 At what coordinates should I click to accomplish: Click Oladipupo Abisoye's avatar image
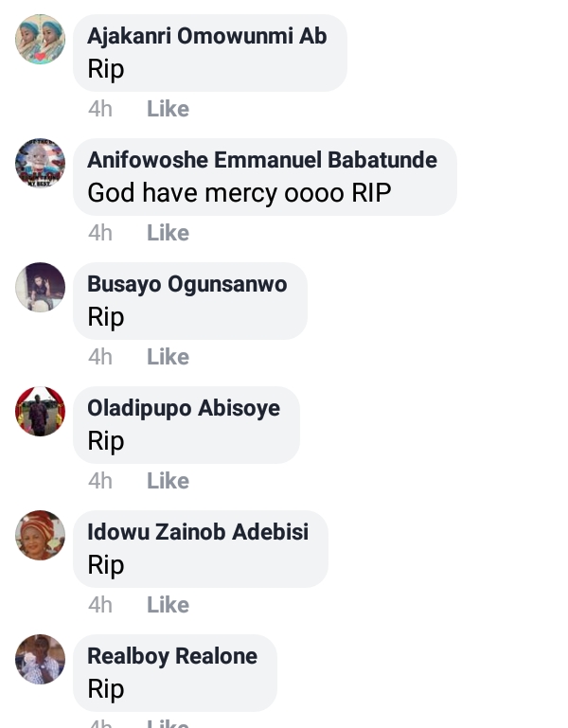tap(41, 411)
